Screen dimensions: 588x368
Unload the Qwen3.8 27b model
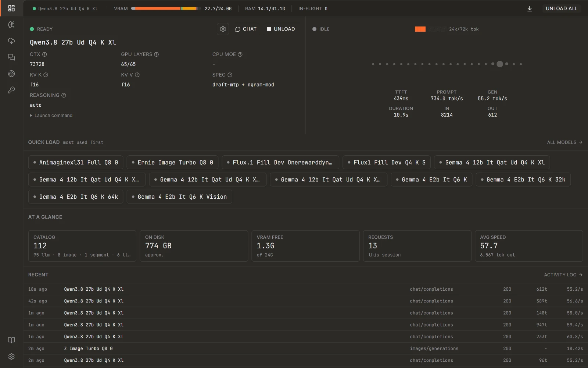(281, 29)
